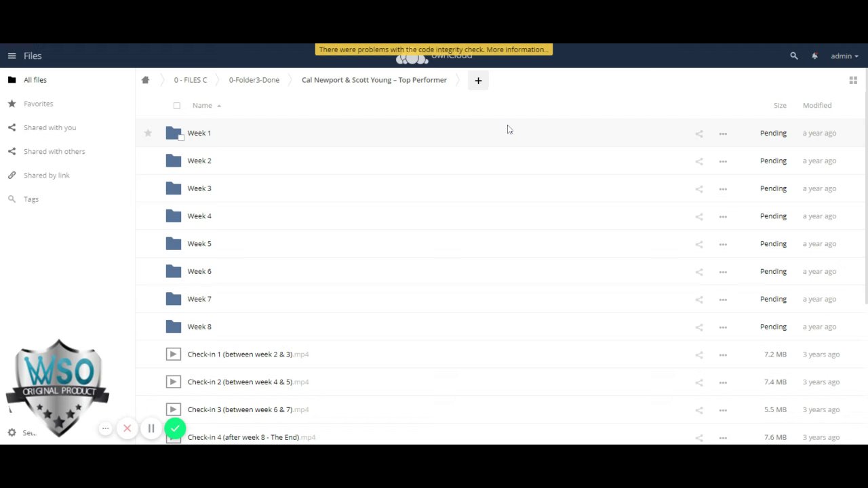
Task: Open Check-in 4 (after week 8 - The End).mp4
Action: coord(252,438)
